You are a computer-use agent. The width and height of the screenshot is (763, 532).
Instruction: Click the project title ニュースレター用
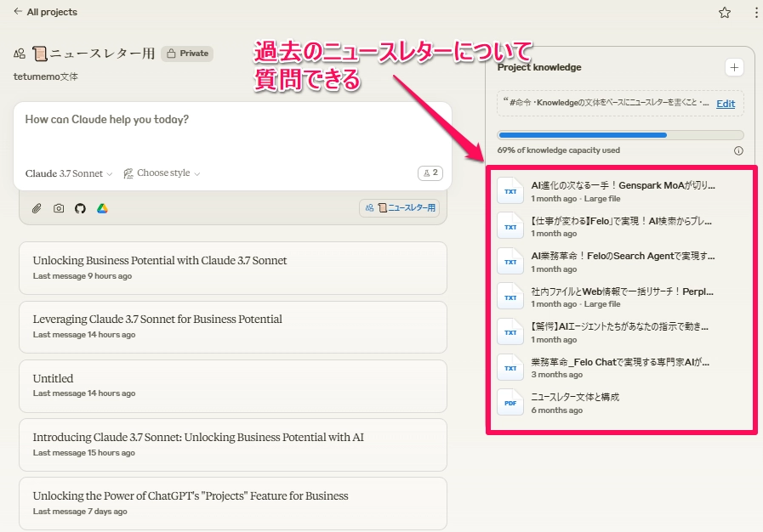pos(94,54)
